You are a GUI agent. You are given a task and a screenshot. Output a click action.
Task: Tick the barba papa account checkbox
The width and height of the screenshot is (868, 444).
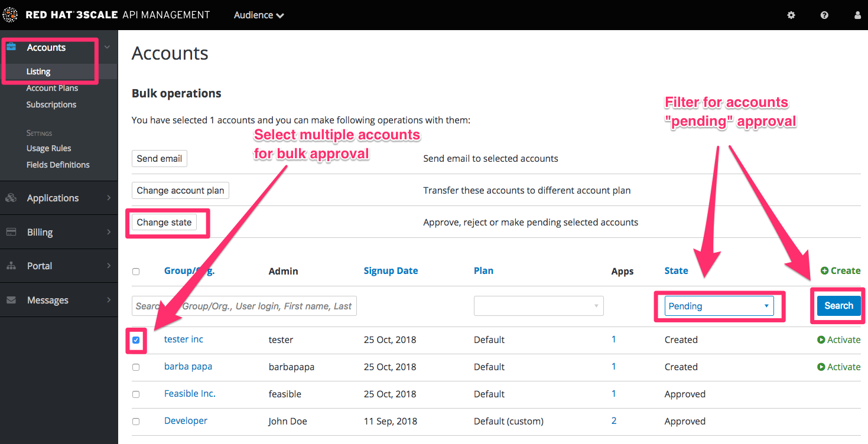click(x=136, y=367)
